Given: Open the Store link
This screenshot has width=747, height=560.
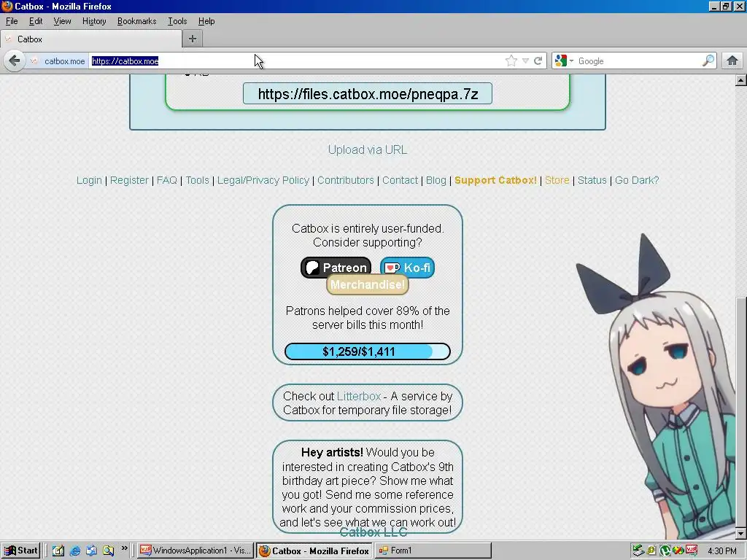Looking at the screenshot, I should click(557, 180).
